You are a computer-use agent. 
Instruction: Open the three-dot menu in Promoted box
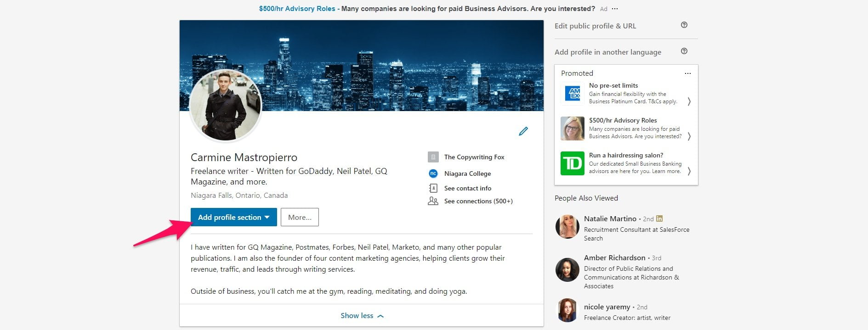[687, 73]
